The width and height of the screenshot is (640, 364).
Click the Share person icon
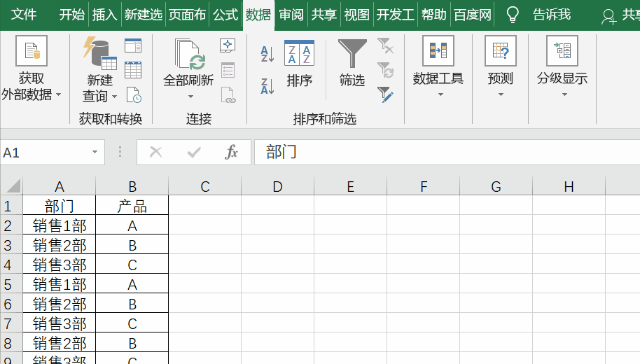[x=608, y=17]
